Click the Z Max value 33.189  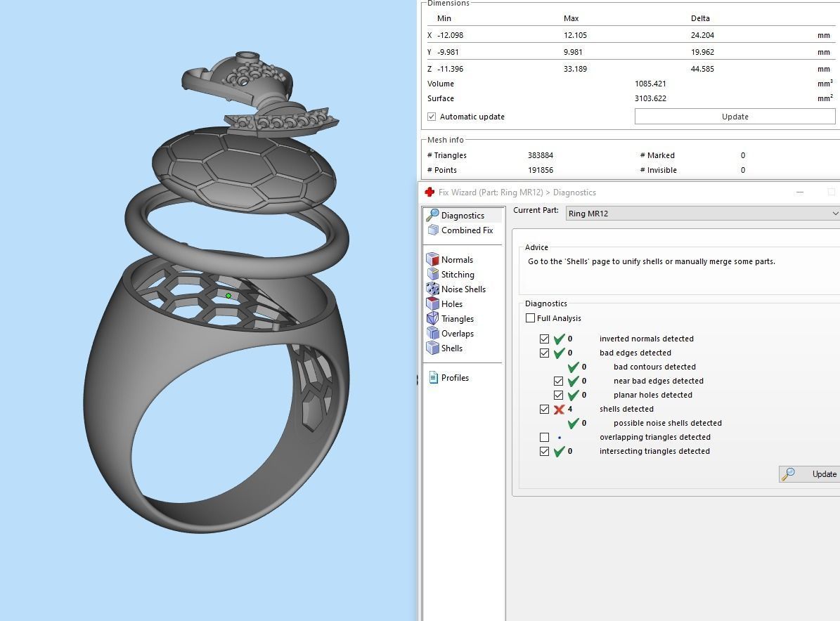click(x=575, y=69)
